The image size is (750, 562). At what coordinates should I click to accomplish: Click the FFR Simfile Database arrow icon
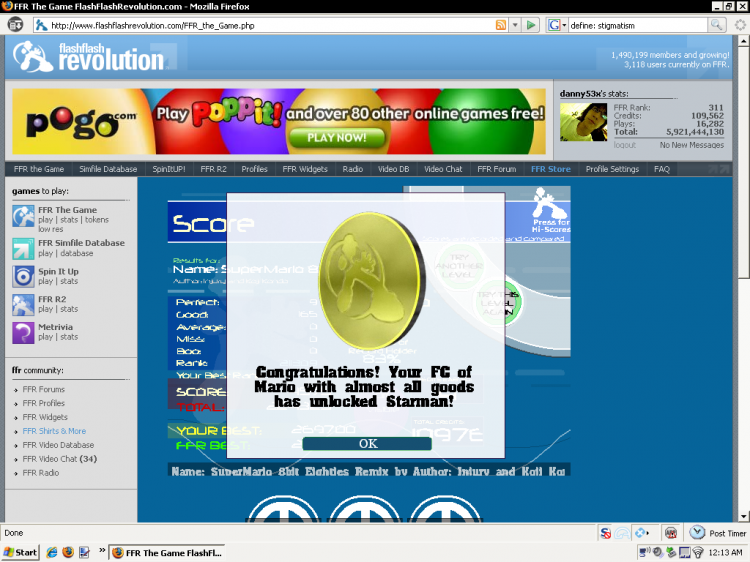23,249
